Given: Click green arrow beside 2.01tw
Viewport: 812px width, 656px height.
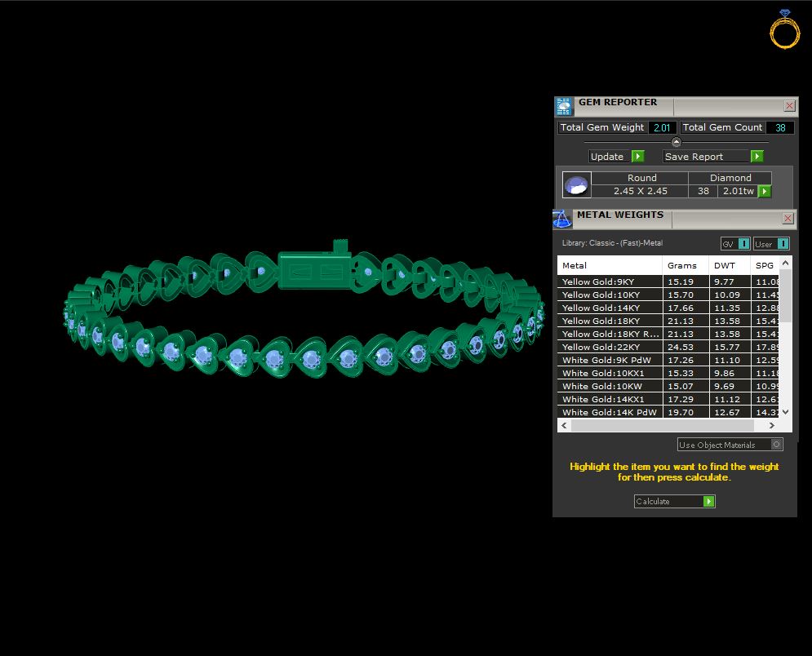Looking at the screenshot, I should [765, 191].
